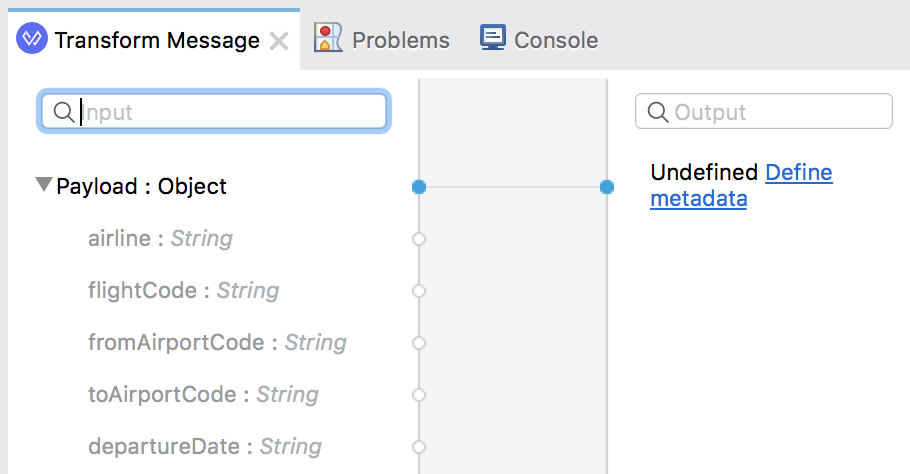Click the Console monitor icon
This screenshot has width=910, height=474.
493,38
